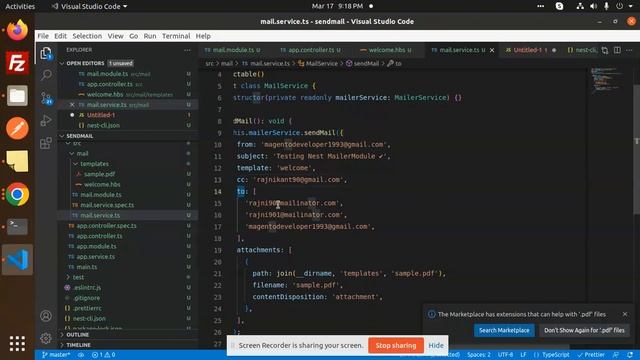The height and width of the screenshot is (360, 640).
Task: Open the Accounts menu icon
Action: (x=46, y=316)
